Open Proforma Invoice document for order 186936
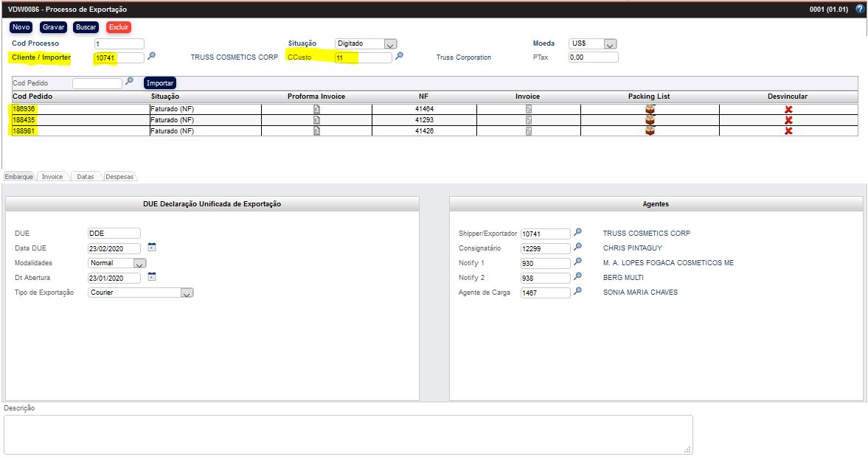The image size is (868, 462). tap(316, 109)
